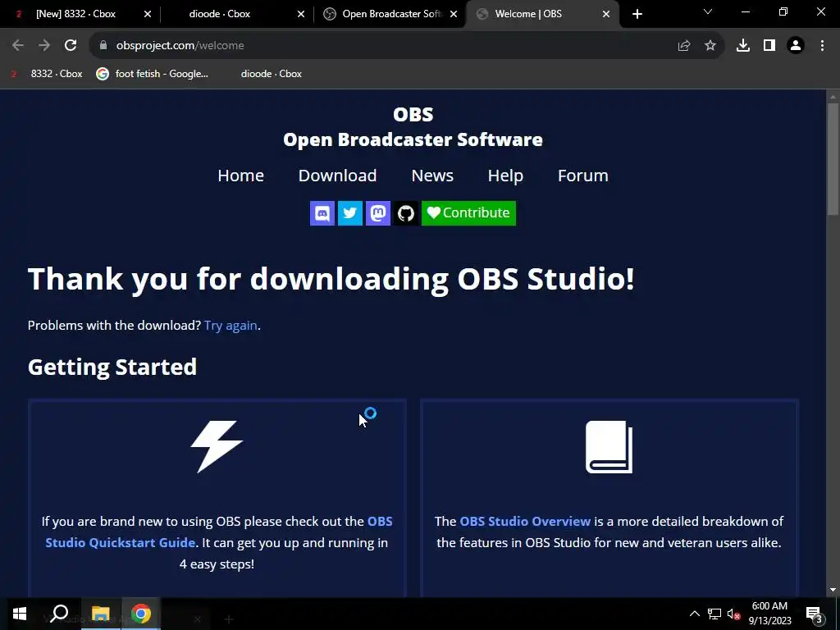Open the News nav link
The width and height of the screenshot is (840, 630).
[x=432, y=176]
